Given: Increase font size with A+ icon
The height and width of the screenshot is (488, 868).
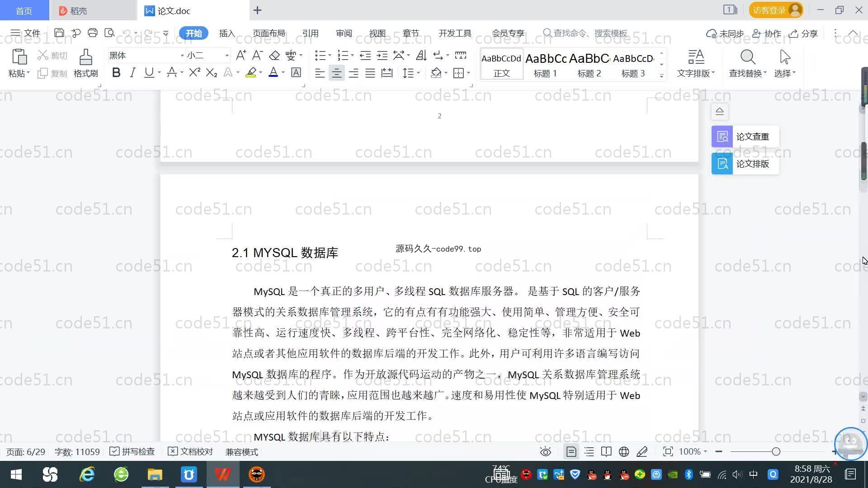Looking at the screenshot, I should click(241, 56).
